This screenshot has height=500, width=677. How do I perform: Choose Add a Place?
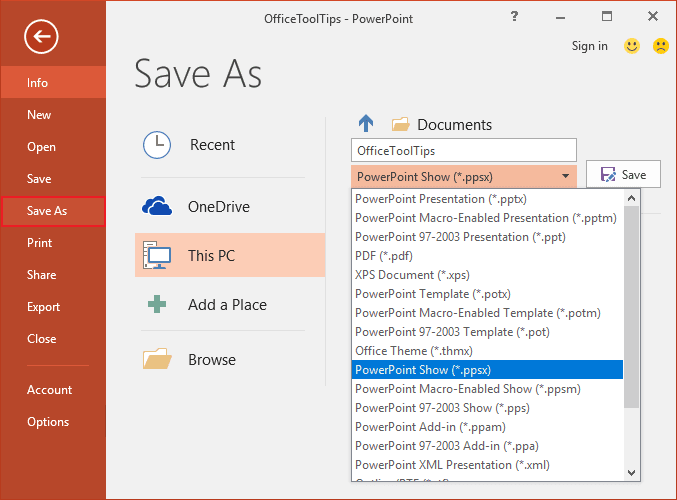(230, 304)
